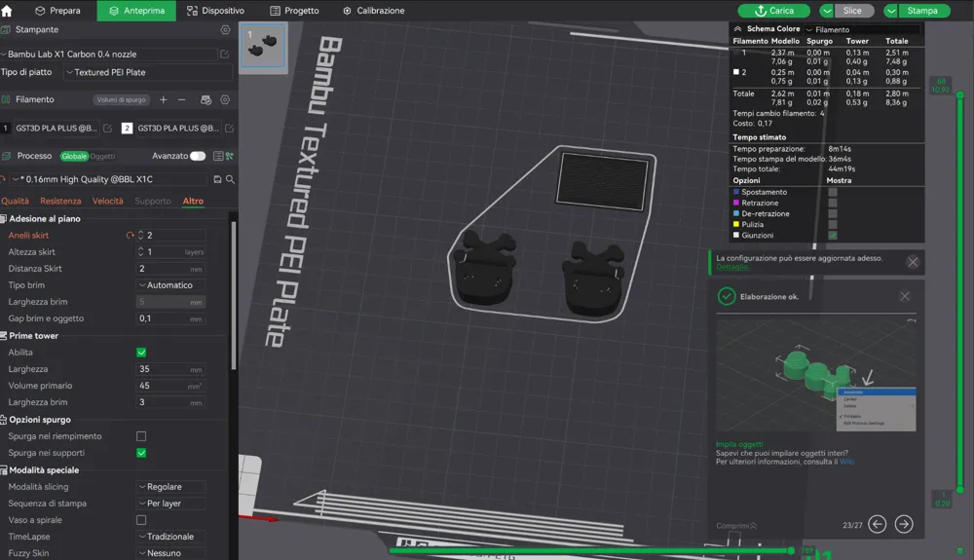974x560 pixels.
Task: Switch to Dispositivo tab
Action: click(215, 11)
